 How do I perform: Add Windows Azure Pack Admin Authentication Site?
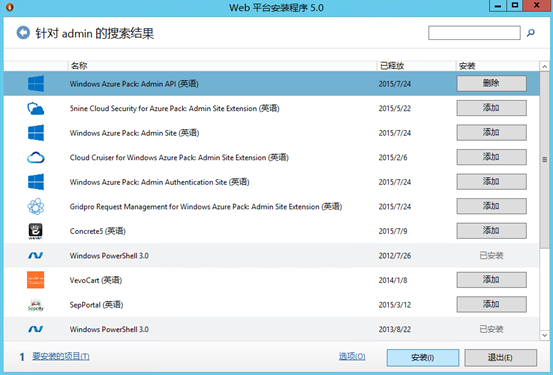492,182
